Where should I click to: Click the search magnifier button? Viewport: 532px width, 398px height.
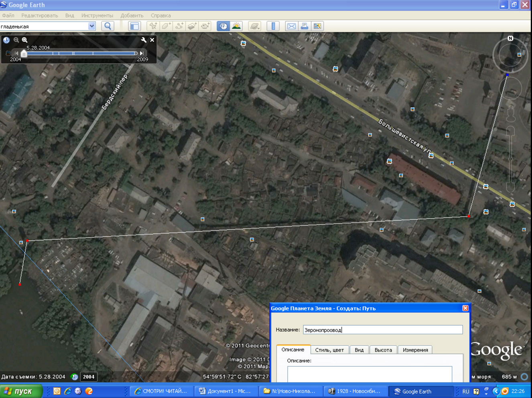click(108, 26)
